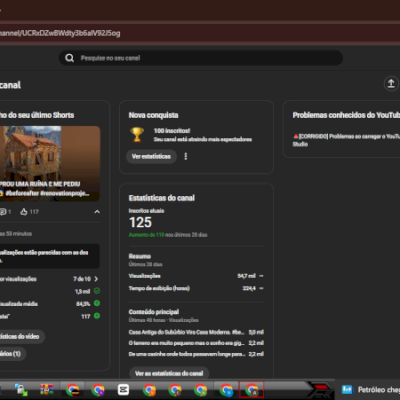The height and width of the screenshot is (400, 400).
Task: Click the '54,7 mil' views value
Action: tap(246, 276)
